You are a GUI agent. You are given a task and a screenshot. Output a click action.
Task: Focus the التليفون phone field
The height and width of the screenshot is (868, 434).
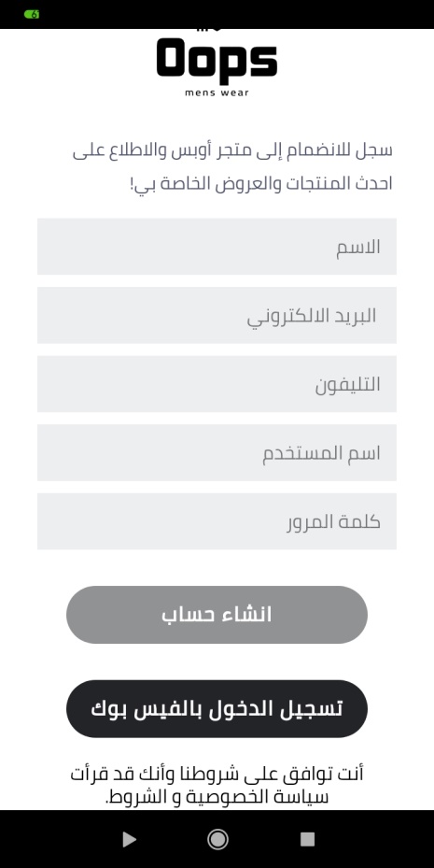click(217, 384)
